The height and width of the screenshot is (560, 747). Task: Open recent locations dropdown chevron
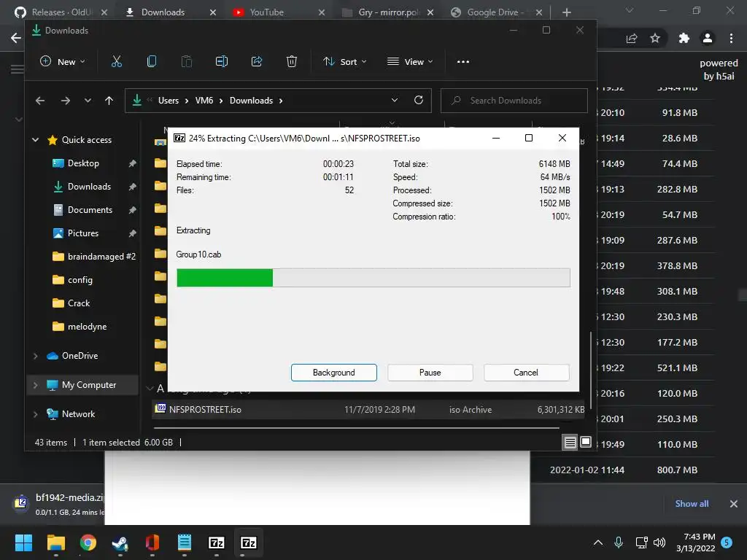pyautogui.click(x=88, y=101)
